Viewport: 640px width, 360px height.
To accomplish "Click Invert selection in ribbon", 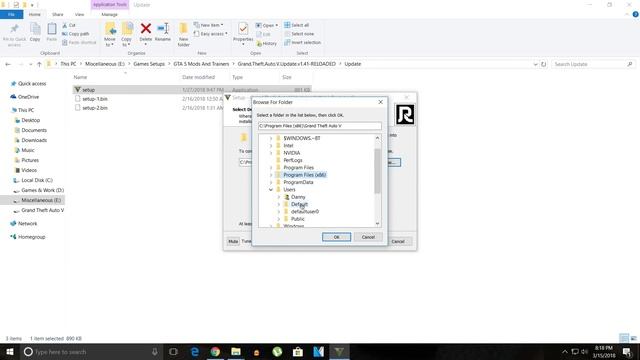I will [x=302, y=42].
